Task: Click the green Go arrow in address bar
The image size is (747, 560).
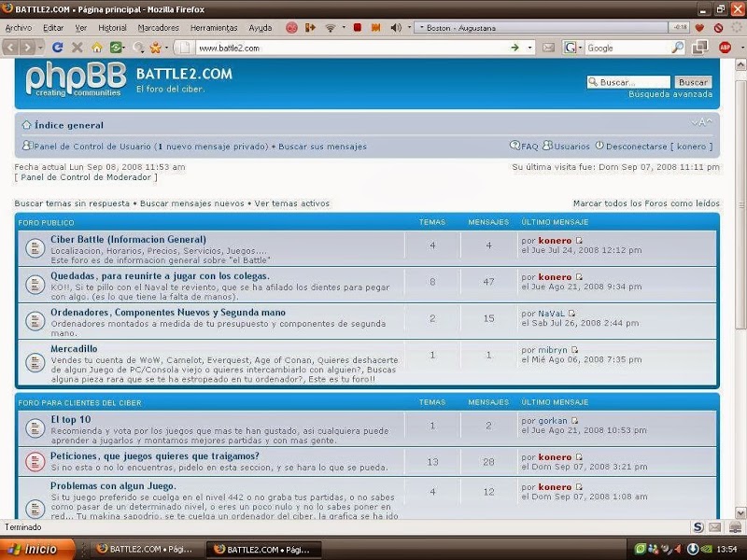Action: [x=514, y=48]
